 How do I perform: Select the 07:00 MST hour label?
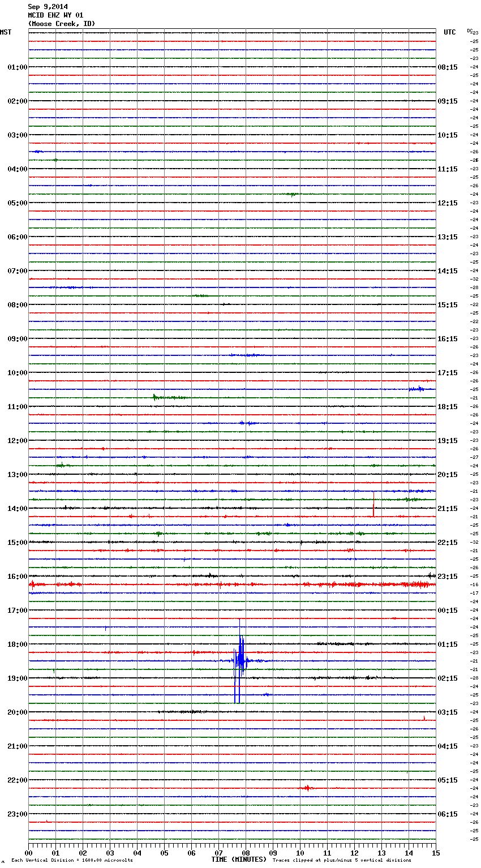18,271
